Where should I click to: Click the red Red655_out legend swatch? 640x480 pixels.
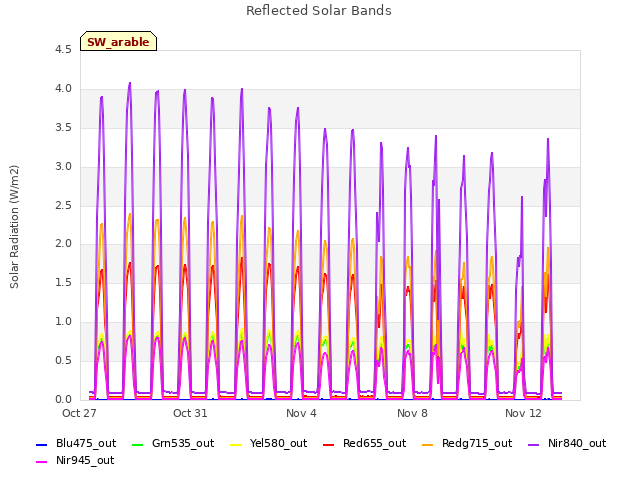point(329,444)
